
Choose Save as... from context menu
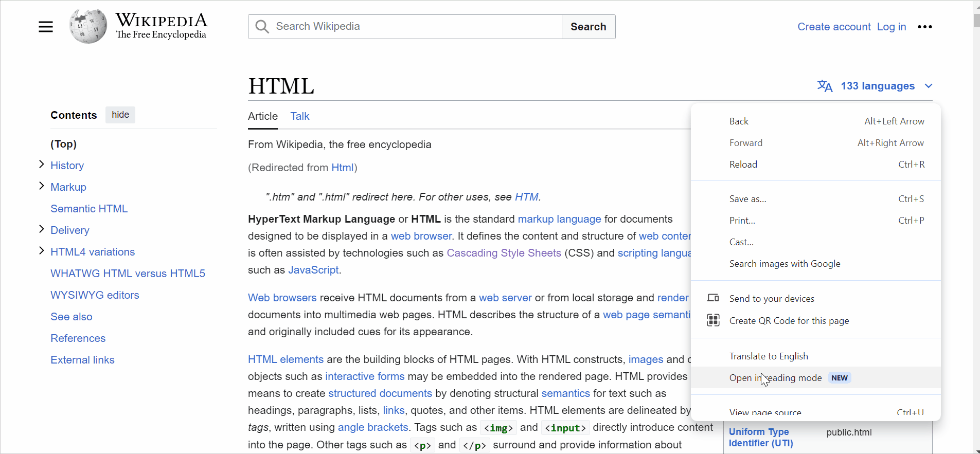[816, 199]
